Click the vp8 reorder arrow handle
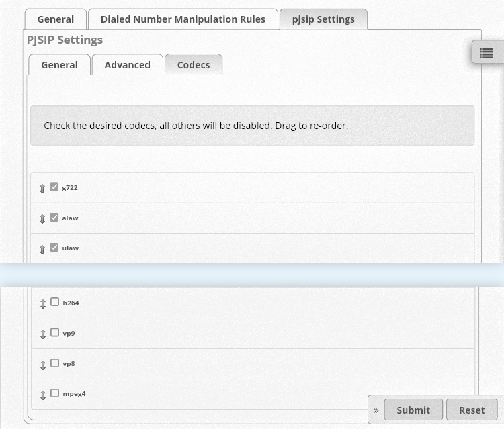The height and width of the screenshot is (429, 504). 43,365
